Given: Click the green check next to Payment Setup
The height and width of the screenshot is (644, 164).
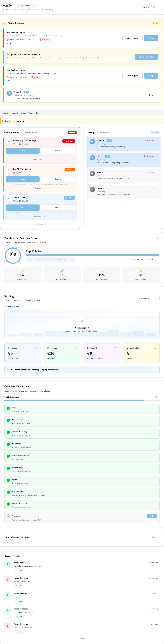Looking at the screenshot, I should pos(8,492).
